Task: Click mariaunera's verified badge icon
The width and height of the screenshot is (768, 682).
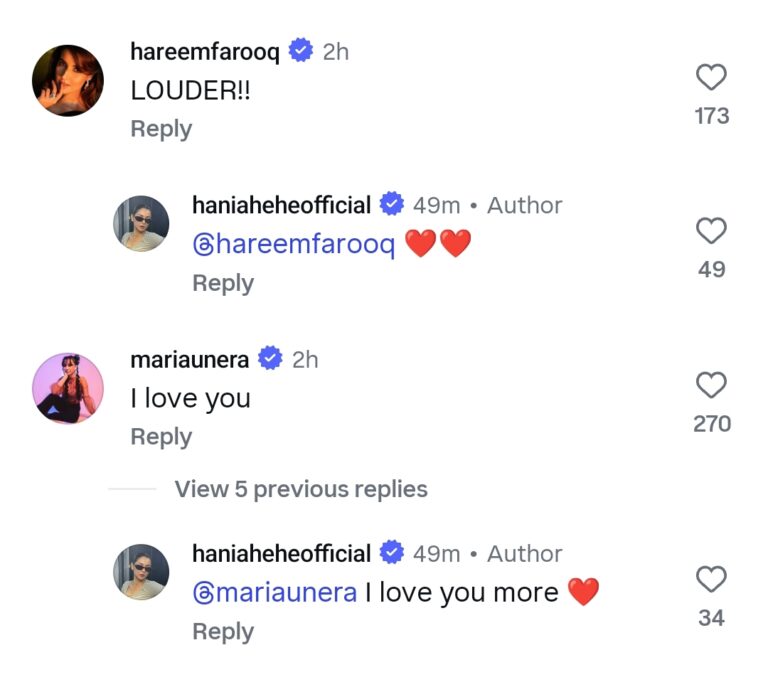Action: (x=270, y=359)
